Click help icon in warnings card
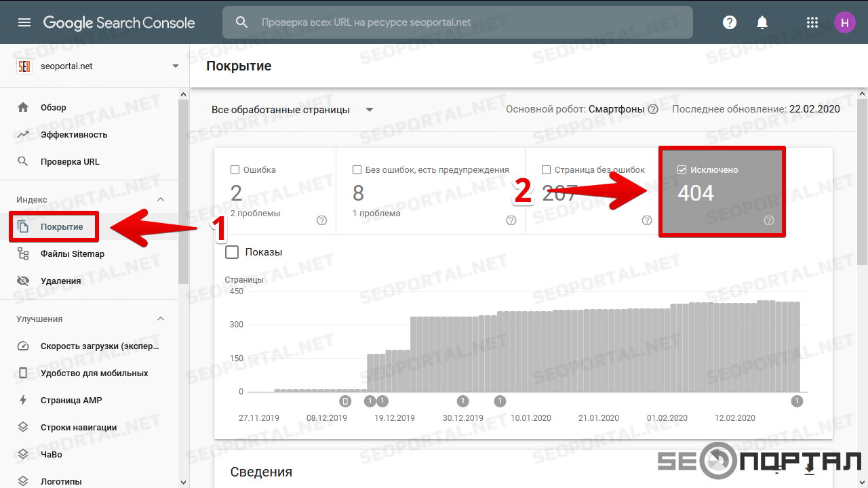The image size is (868, 488). [x=511, y=220]
